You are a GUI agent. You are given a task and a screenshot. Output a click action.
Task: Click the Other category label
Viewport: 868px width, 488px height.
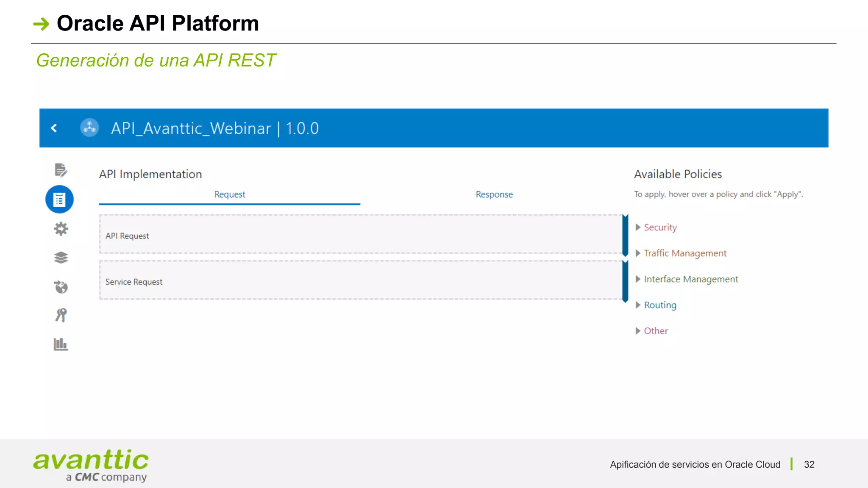tap(656, 331)
